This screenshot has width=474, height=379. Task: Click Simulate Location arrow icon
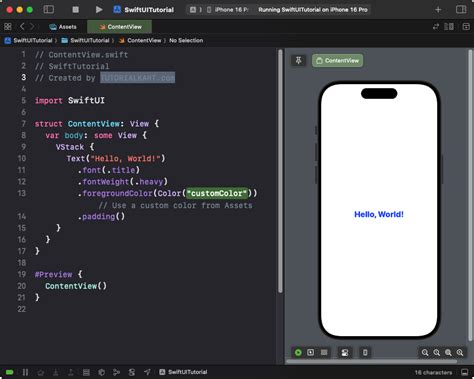click(147, 372)
